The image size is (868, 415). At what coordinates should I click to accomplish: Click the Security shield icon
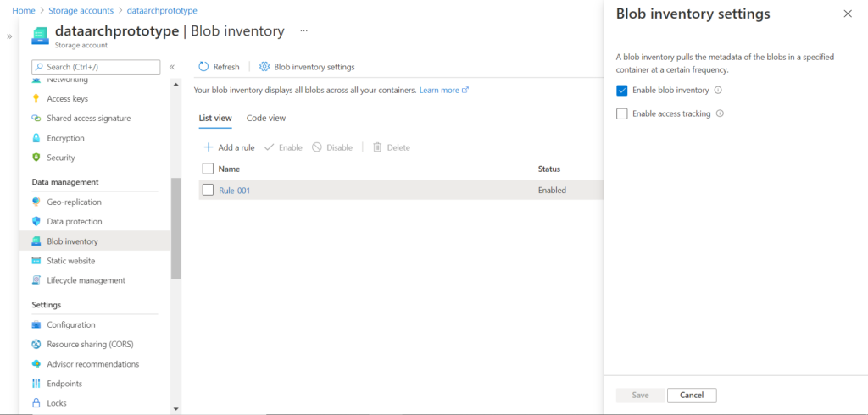pos(36,158)
